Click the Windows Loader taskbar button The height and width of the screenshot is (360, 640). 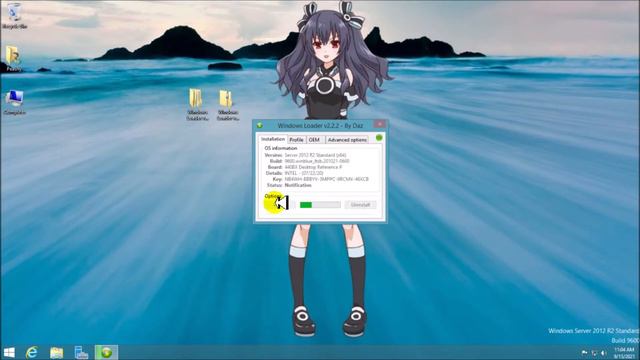click(107, 353)
